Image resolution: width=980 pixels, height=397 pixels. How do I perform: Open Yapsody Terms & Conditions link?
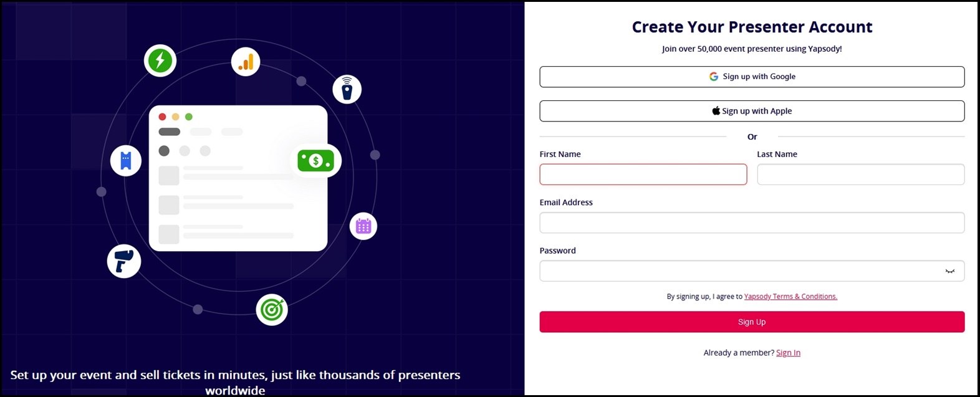[x=790, y=297]
